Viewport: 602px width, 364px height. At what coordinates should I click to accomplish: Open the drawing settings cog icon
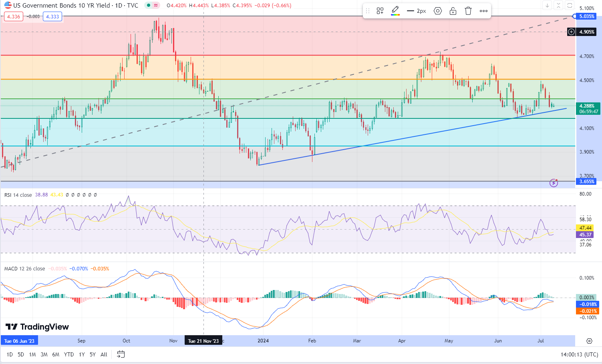click(x=437, y=11)
